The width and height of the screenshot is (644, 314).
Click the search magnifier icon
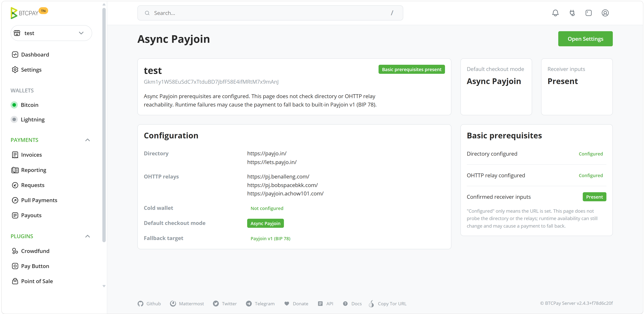(x=147, y=13)
